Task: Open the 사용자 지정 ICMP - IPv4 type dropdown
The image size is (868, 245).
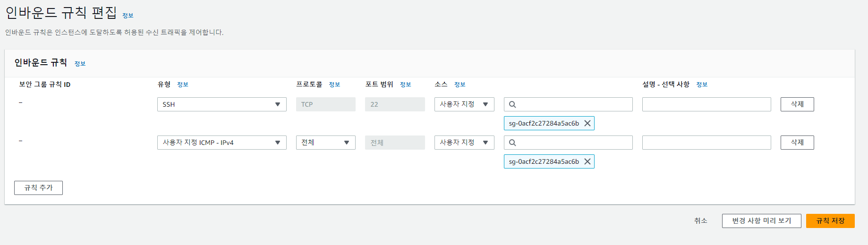Action: click(222, 143)
